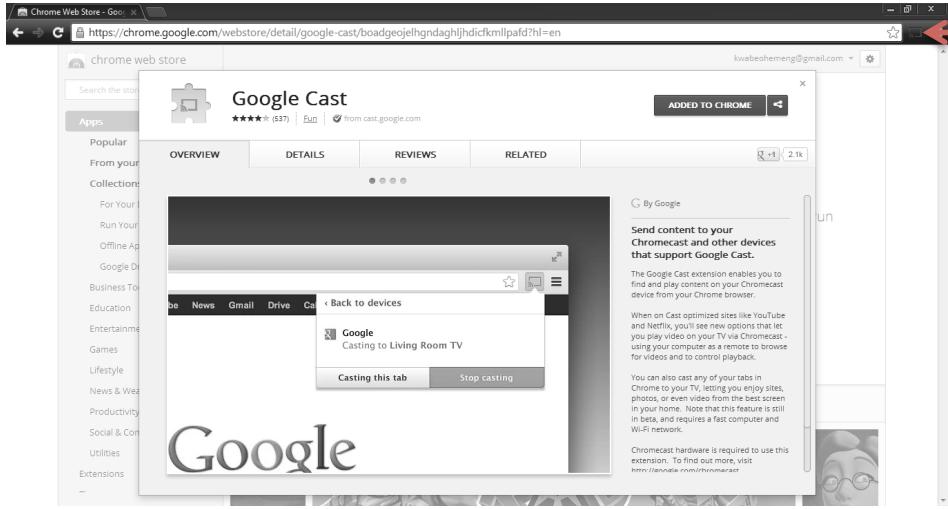Select the third screenshot carousel dot
Image resolution: width=948 pixels, height=509 pixels.
393,181
